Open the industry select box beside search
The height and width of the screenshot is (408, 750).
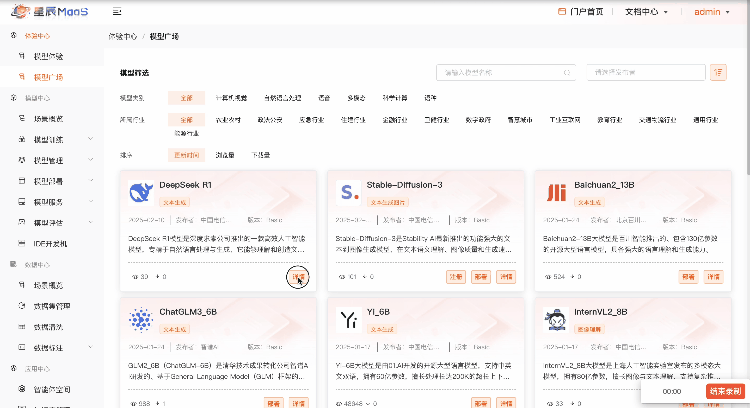pyautogui.click(x=646, y=73)
